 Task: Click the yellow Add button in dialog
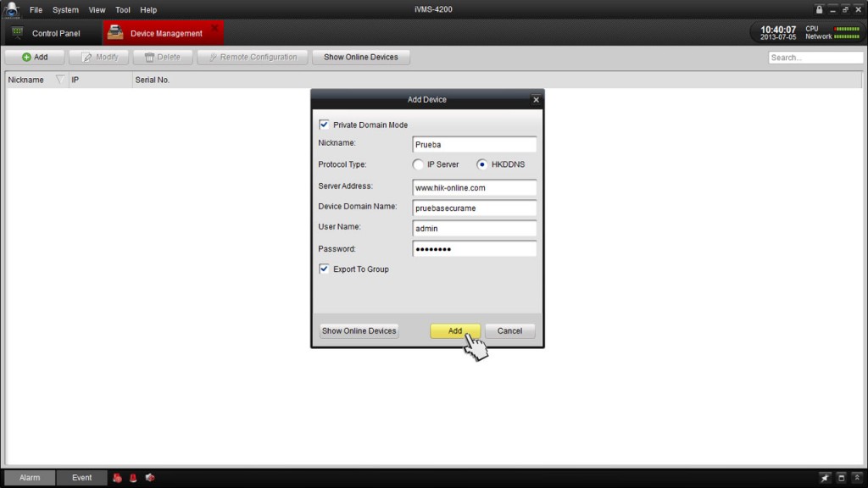coord(455,331)
